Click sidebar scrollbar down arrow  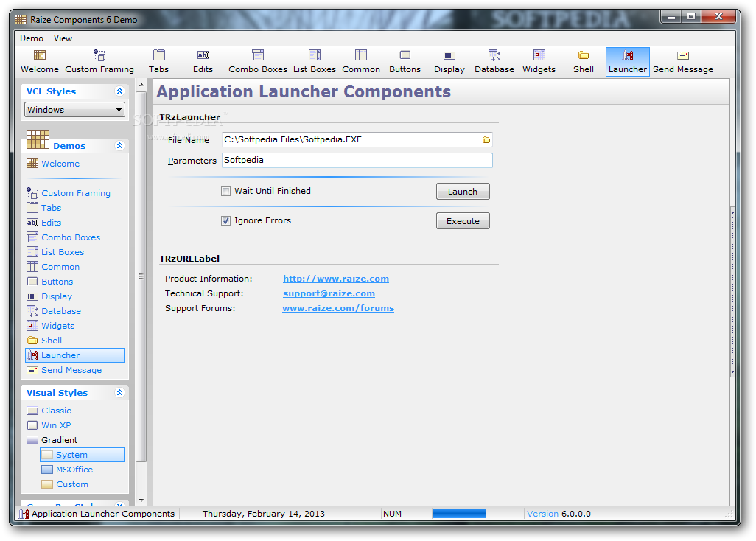[141, 500]
